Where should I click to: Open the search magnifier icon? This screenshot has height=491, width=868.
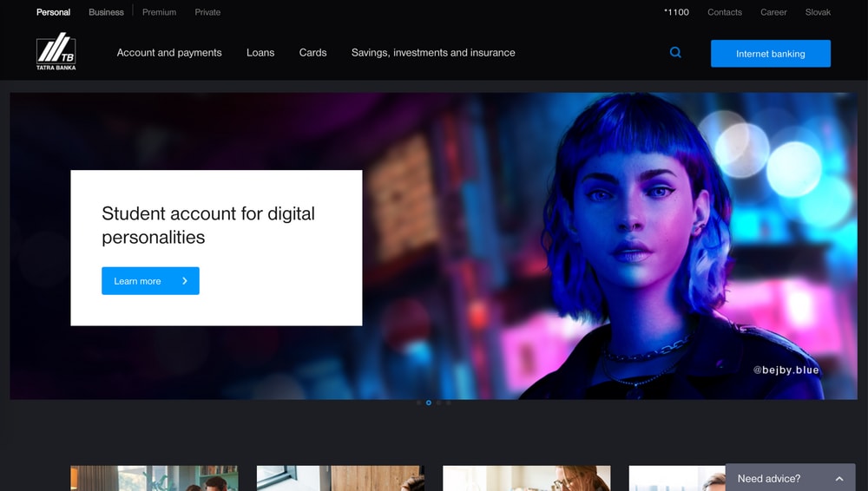pos(675,53)
